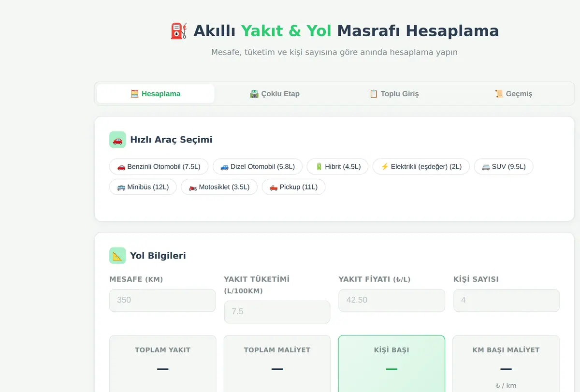Click the Kişi Sayısı input field
The height and width of the screenshot is (392, 580).
(x=506, y=300)
